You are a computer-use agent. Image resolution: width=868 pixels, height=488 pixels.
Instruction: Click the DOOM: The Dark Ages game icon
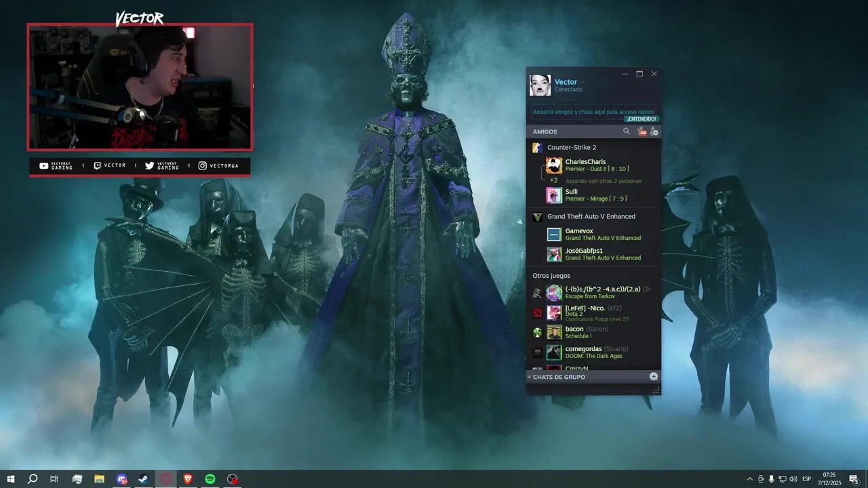pos(537,352)
